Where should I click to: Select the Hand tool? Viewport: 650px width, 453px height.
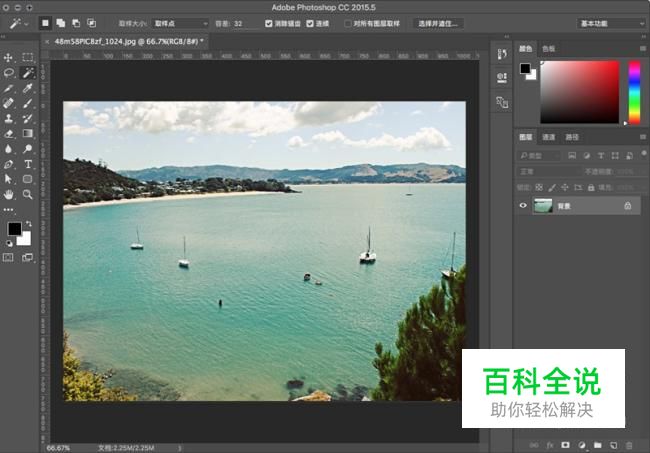click(8, 194)
